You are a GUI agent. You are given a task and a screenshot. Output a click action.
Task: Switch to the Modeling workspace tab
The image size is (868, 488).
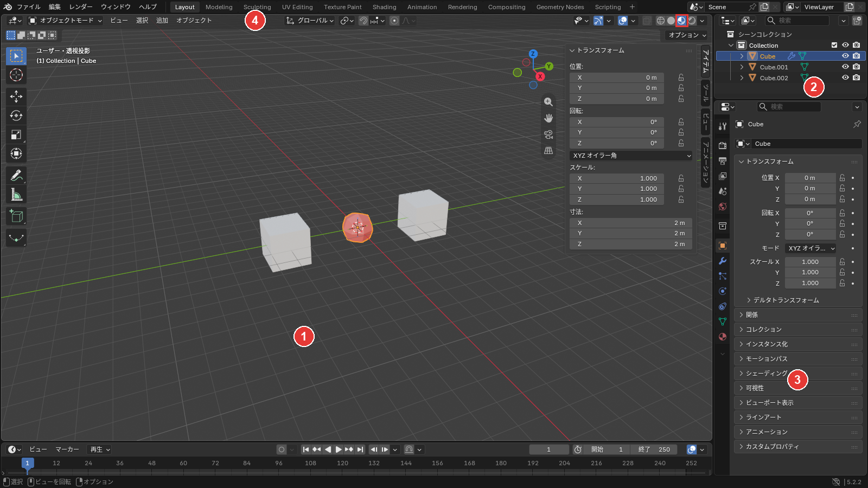coord(219,7)
